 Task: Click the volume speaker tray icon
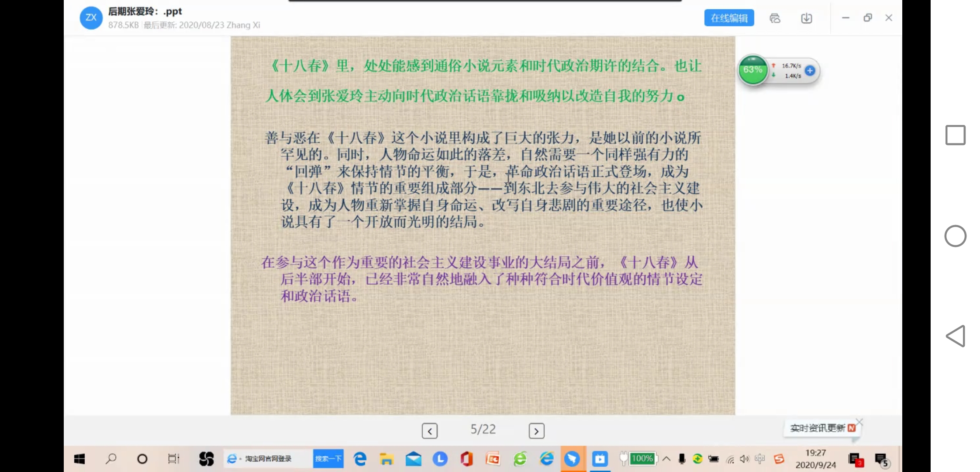[x=744, y=458]
